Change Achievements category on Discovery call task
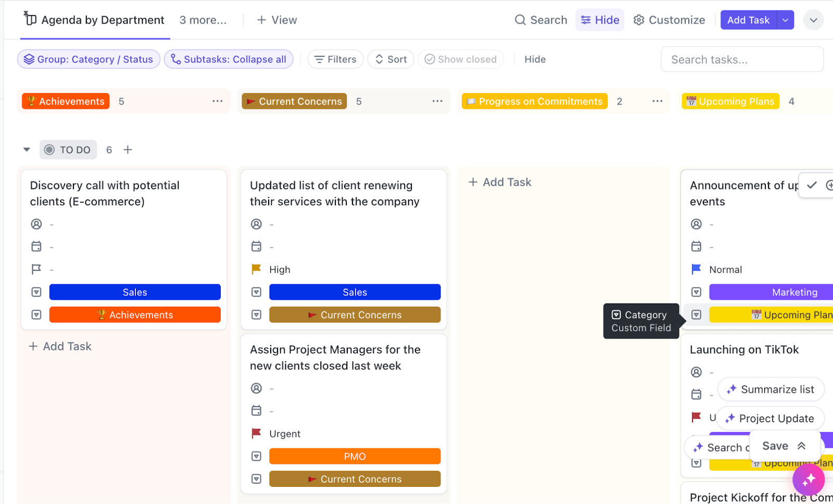 [135, 314]
